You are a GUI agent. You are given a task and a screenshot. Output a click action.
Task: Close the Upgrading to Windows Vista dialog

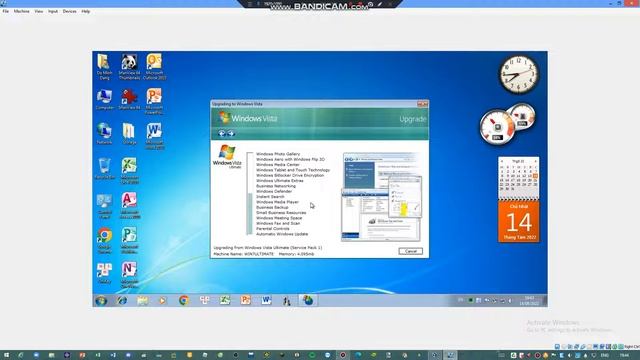422,104
